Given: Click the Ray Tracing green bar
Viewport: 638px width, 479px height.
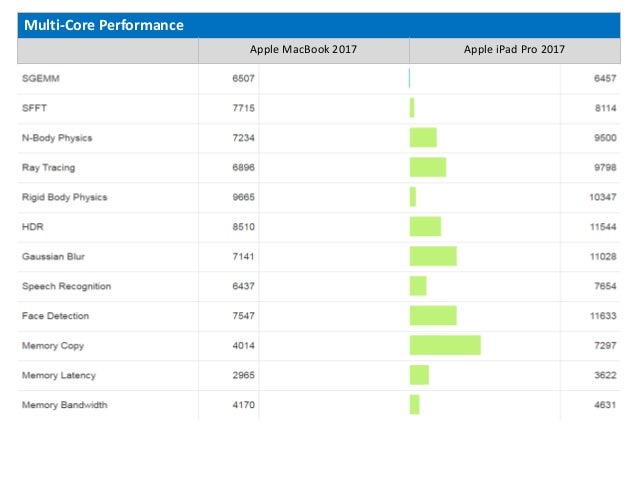Looking at the screenshot, I should (x=428, y=167).
